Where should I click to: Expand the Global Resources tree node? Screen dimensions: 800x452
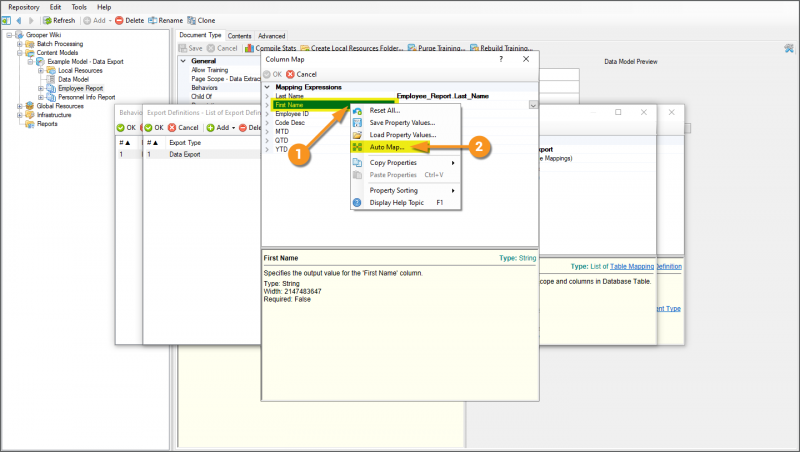click(20, 106)
